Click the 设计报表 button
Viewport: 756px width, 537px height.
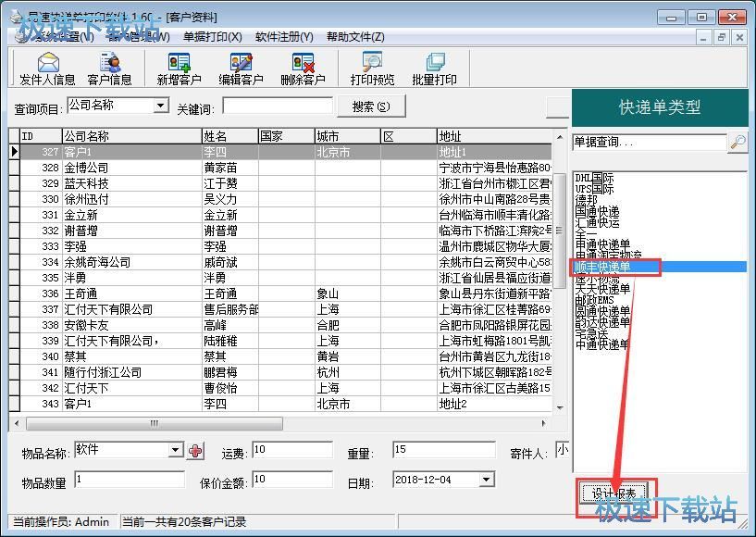click(x=613, y=493)
